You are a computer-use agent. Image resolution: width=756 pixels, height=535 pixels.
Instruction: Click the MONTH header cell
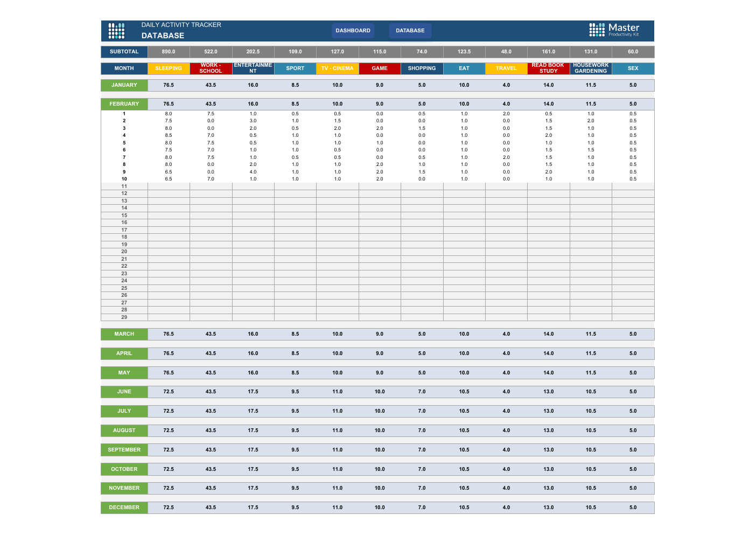[x=124, y=68]
